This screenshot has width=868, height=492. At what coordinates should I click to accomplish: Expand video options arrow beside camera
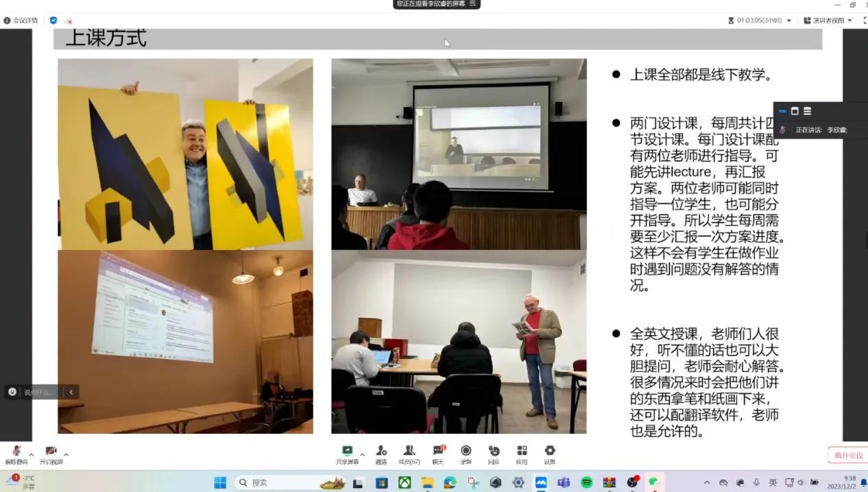(x=66, y=454)
